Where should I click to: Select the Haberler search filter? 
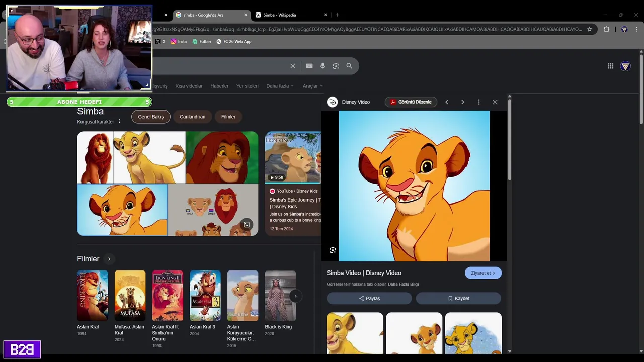point(219,86)
